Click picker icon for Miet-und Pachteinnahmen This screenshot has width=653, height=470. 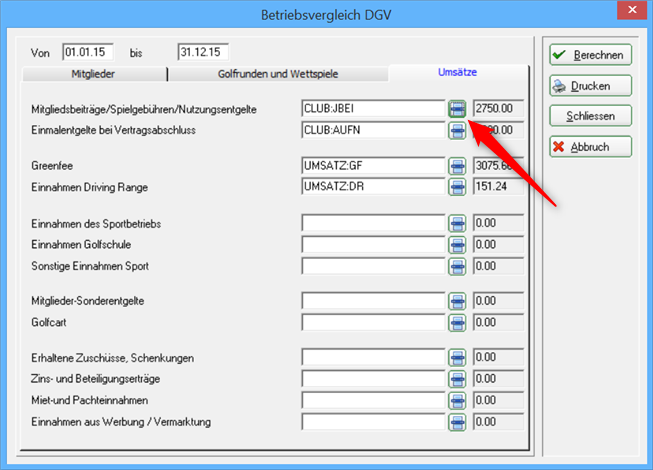pyautogui.click(x=457, y=400)
